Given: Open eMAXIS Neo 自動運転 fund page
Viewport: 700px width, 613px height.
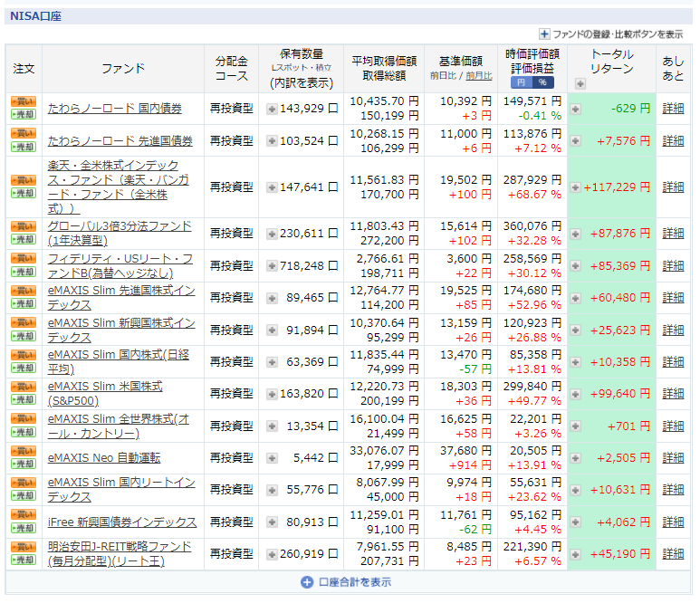Looking at the screenshot, I should pyautogui.click(x=104, y=458).
